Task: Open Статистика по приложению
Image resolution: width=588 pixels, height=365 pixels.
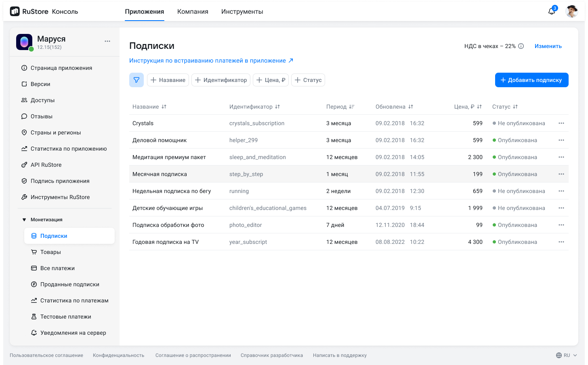Action: 65,149
